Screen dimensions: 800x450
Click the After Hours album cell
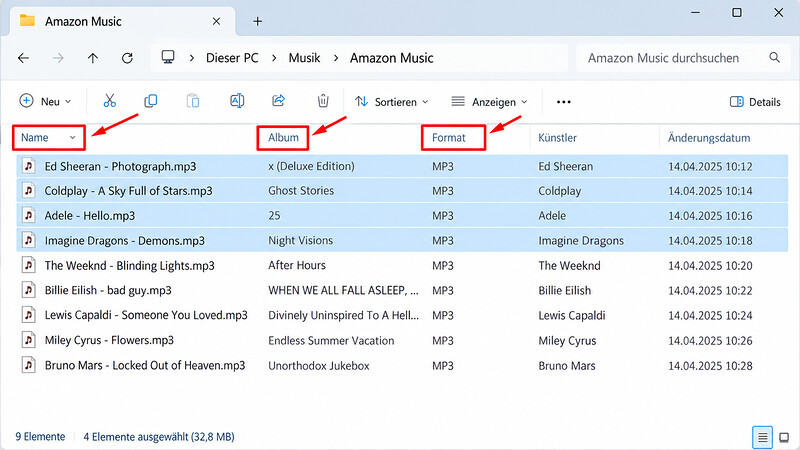click(297, 265)
